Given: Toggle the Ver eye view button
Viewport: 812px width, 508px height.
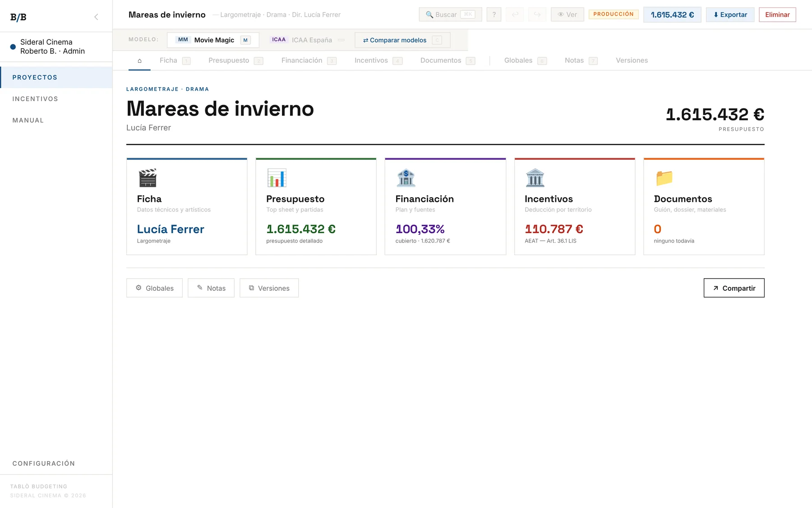Looking at the screenshot, I should pos(567,14).
